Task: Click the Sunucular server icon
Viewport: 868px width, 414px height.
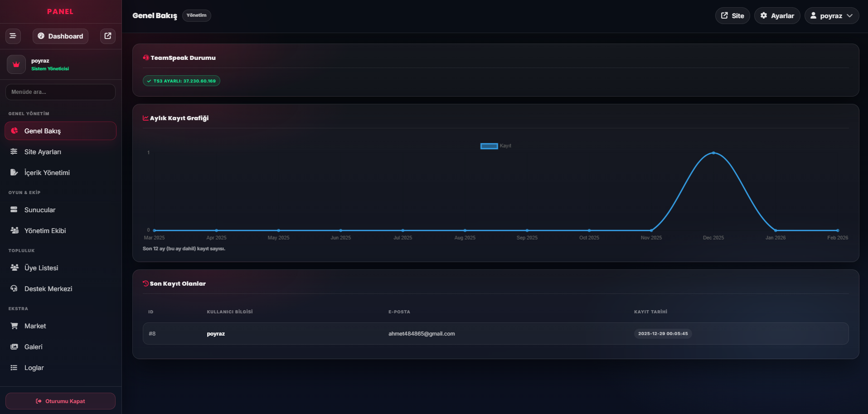Action: [x=14, y=209]
